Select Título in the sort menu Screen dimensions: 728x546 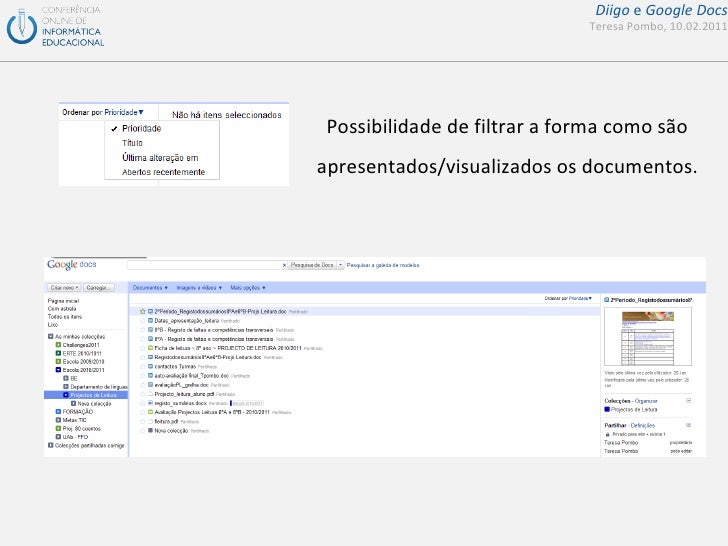click(132, 143)
